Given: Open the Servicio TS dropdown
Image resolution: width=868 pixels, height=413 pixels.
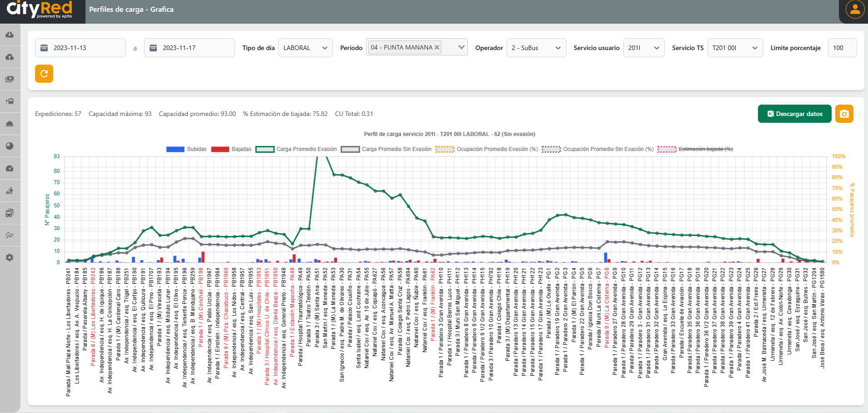Looking at the screenshot, I should 735,48.
